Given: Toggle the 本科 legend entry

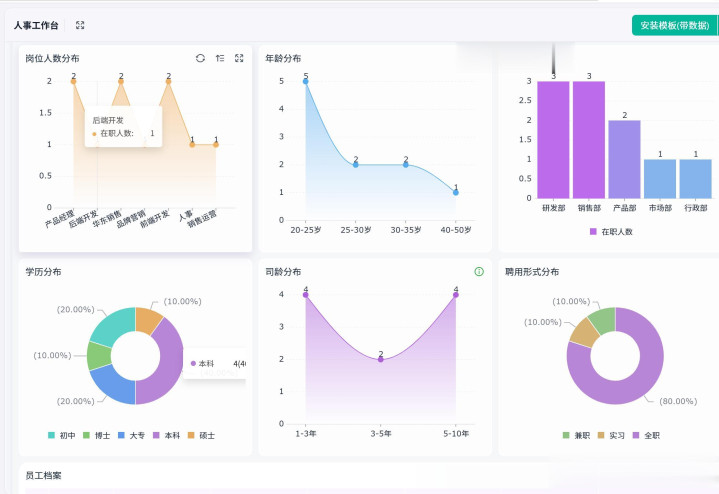Looking at the screenshot, I should tap(166, 435).
